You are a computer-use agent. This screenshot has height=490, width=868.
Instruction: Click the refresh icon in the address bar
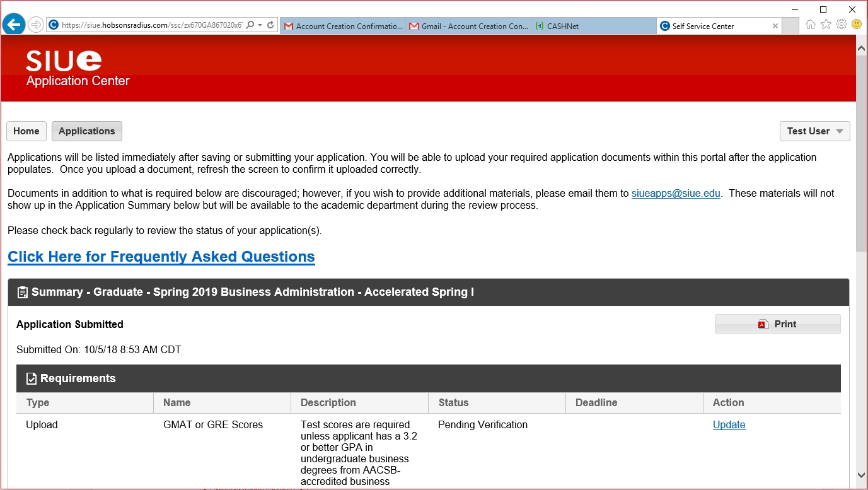tap(270, 25)
